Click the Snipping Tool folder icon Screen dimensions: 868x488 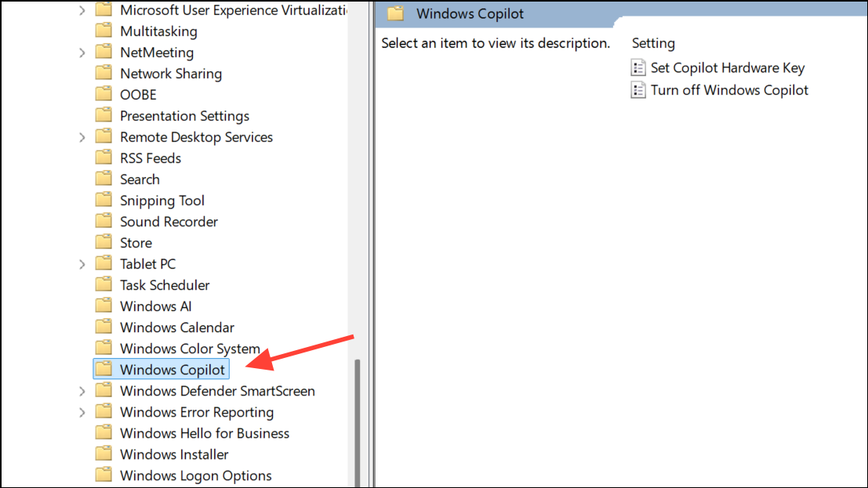point(104,201)
